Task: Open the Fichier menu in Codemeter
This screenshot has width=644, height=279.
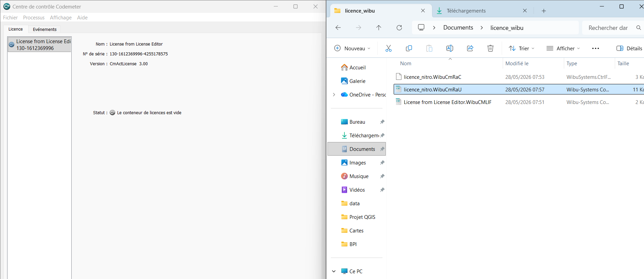Action: pos(10,18)
